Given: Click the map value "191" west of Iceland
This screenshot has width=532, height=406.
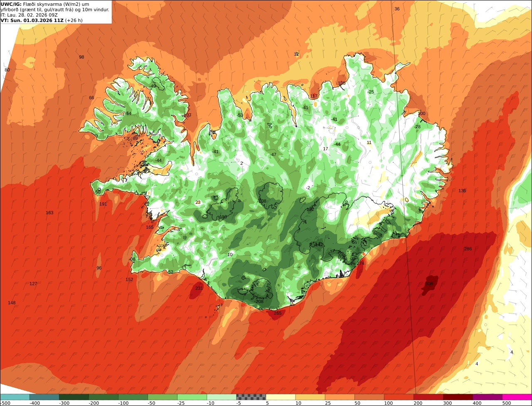Looking at the screenshot, I should point(103,204).
